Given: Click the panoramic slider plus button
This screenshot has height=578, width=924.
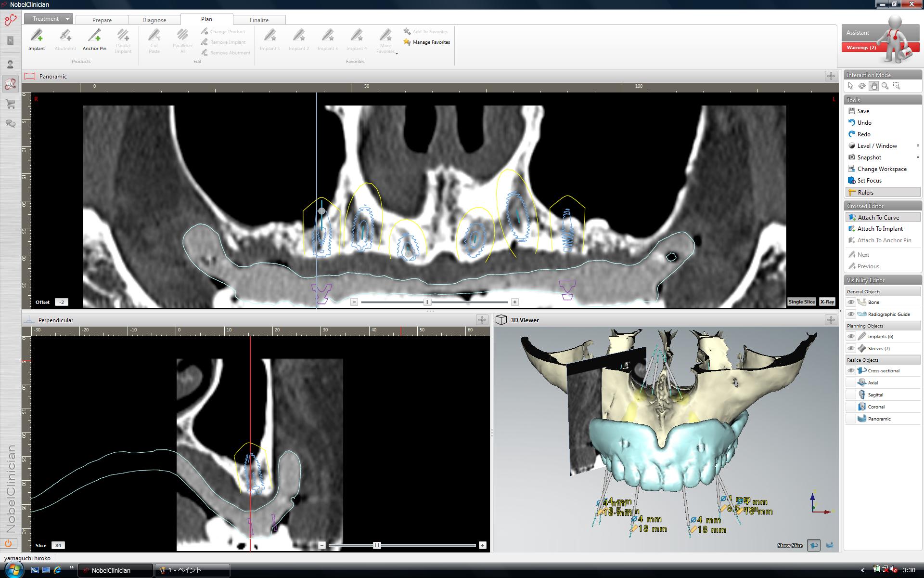Looking at the screenshot, I should click(515, 302).
